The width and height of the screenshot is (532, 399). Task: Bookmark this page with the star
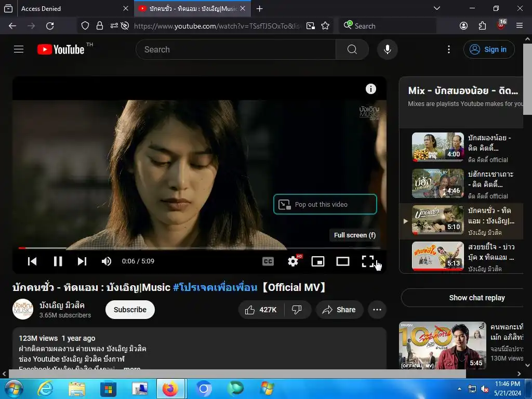(325, 26)
